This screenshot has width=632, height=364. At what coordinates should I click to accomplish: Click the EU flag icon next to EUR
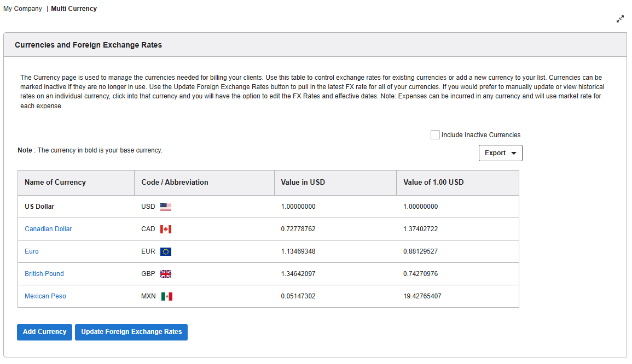coord(166,251)
